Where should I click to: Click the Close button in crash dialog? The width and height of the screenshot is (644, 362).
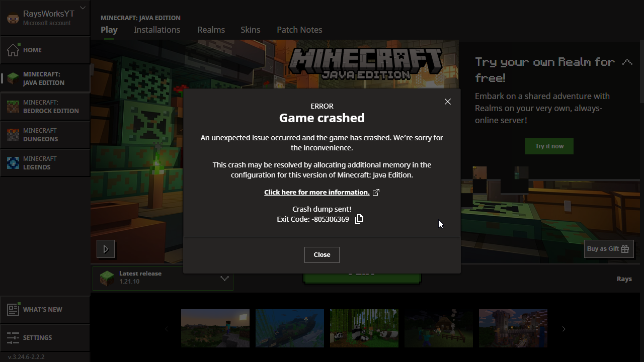tap(322, 255)
